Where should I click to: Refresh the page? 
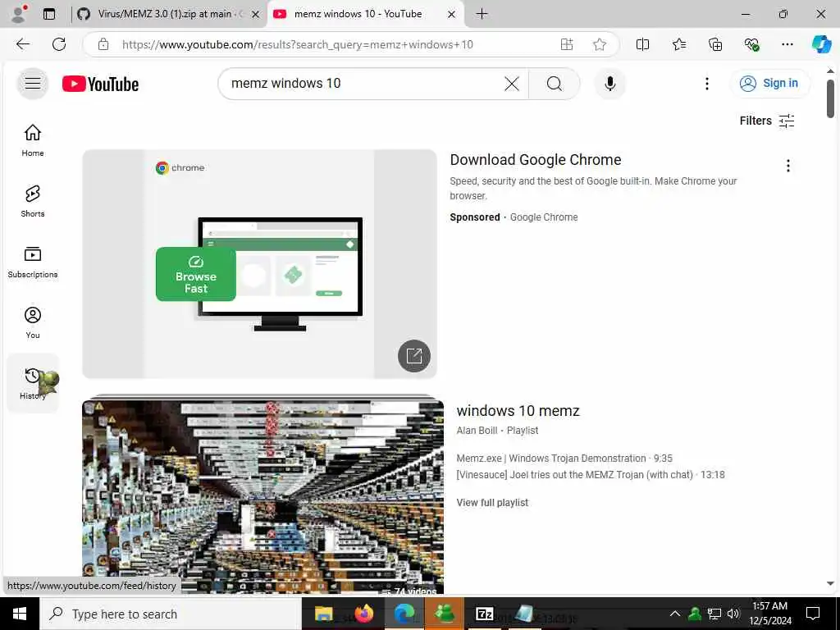tap(59, 44)
